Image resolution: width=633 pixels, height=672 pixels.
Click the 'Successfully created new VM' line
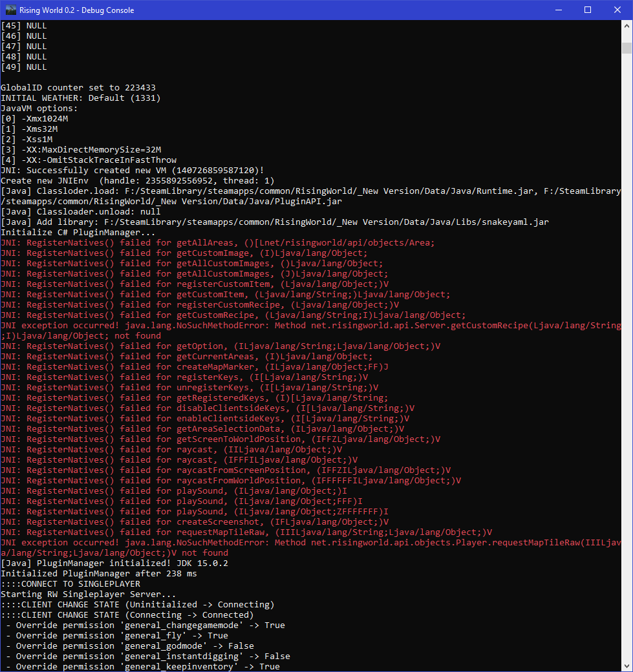pos(132,171)
